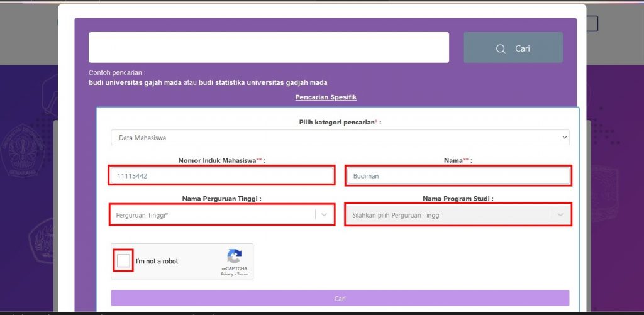Open the Nama Program Studi dropdown
The image size is (644, 315).
pos(458,215)
